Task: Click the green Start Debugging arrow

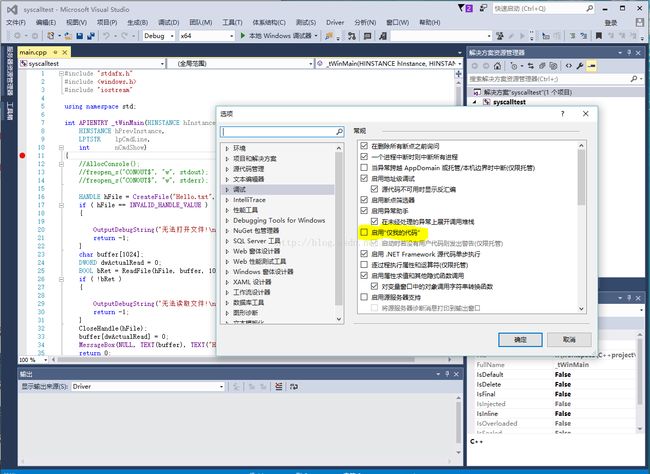Action: coord(243,36)
